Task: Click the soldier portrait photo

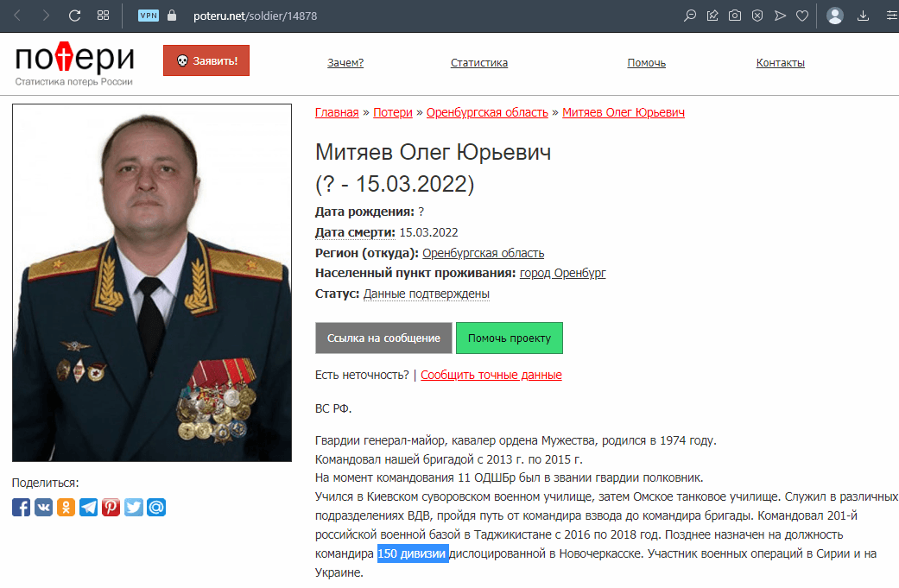Action: click(152, 282)
